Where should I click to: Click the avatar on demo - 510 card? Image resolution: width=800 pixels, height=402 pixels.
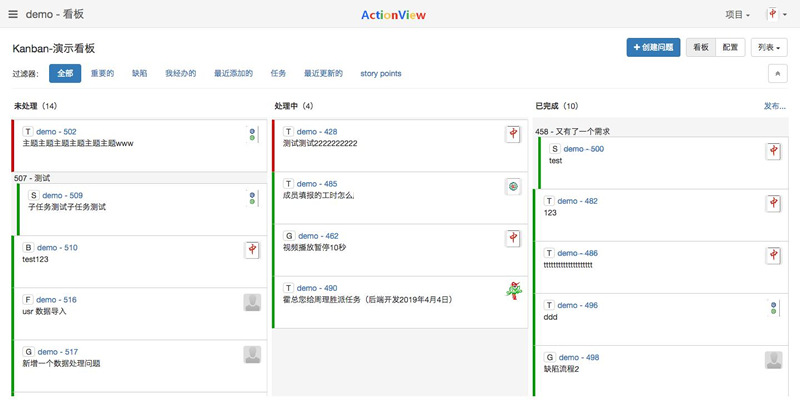pos(252,250)
